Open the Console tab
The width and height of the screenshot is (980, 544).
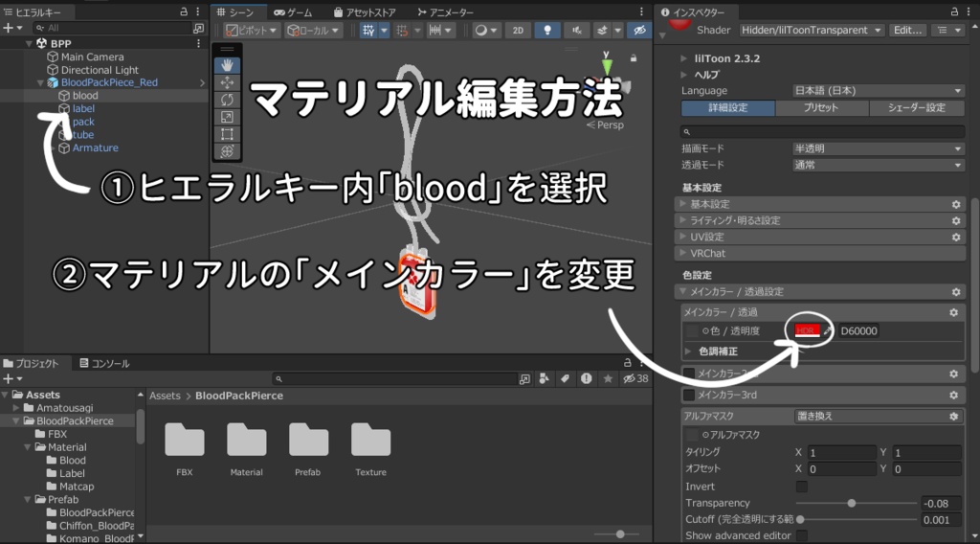(104, 363)
